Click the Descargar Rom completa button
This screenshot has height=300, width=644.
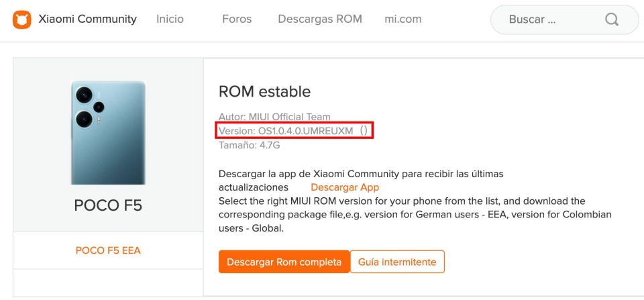point(284,262)
